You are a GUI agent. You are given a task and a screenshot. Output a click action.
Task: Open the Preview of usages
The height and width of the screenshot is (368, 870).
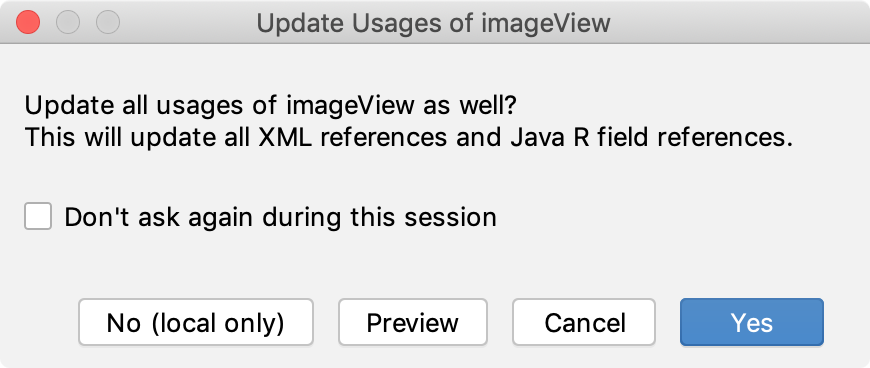point(413,322)
